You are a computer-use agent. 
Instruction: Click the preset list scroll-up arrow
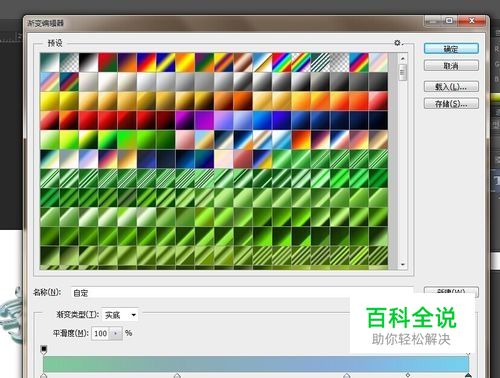coord(403,58)
